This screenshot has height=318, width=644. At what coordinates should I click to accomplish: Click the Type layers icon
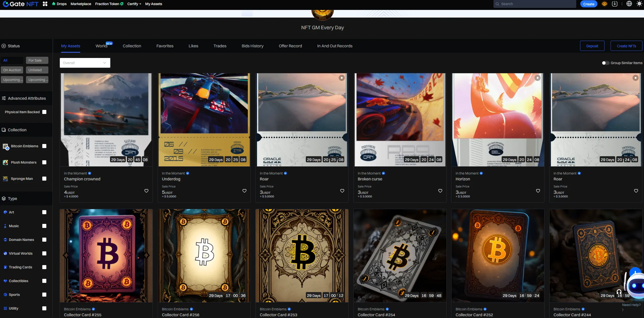pos(4,199)
